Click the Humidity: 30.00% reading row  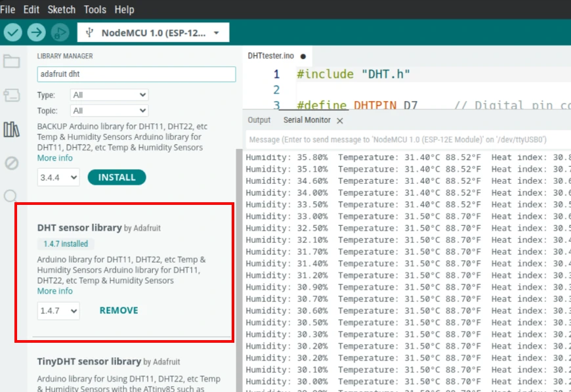click(408, 381)
